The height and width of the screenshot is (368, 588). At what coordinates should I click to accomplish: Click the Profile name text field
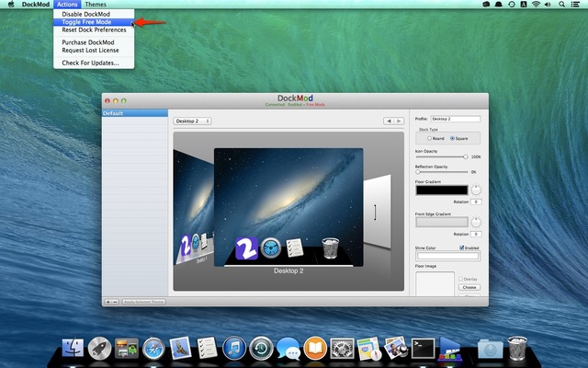pos(456,119)
